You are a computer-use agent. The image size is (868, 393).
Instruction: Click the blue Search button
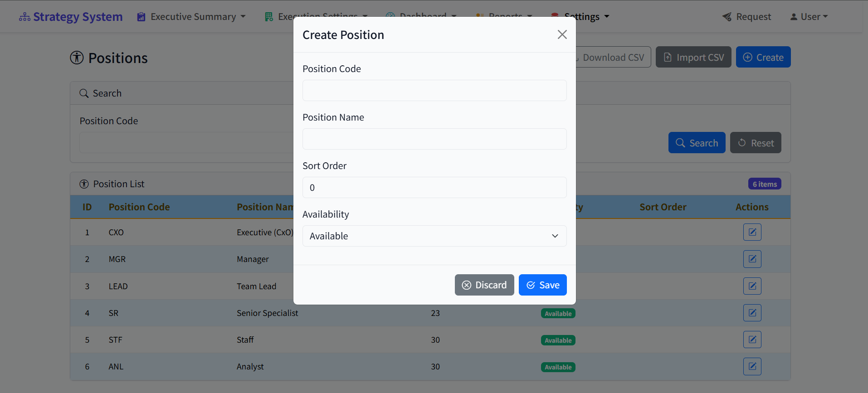click(x=697, y=143)
